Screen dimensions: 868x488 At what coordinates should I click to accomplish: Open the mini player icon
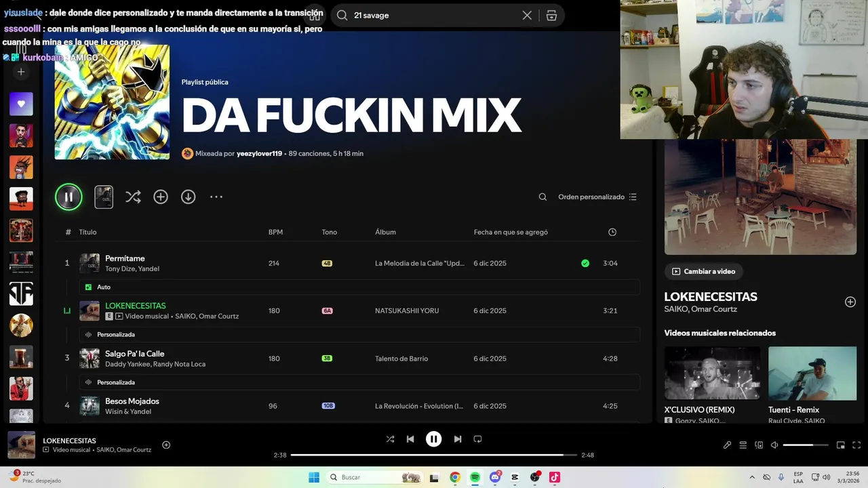click(840, 445)
